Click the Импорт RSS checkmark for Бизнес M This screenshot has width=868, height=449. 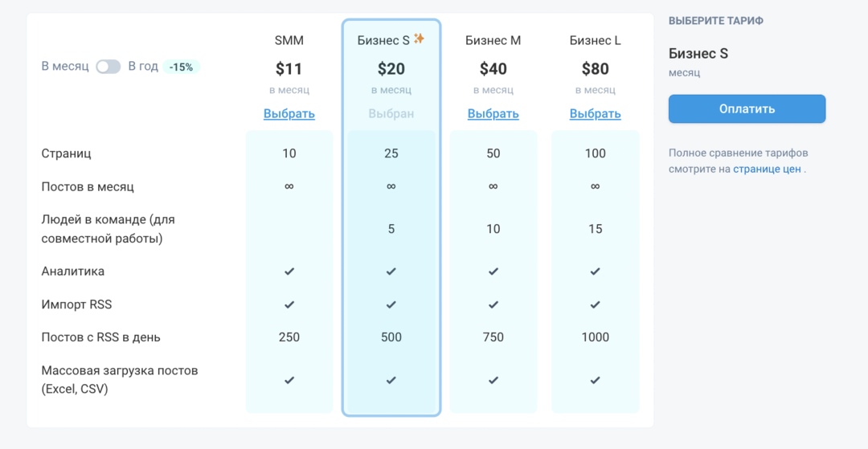coord(493,304)
